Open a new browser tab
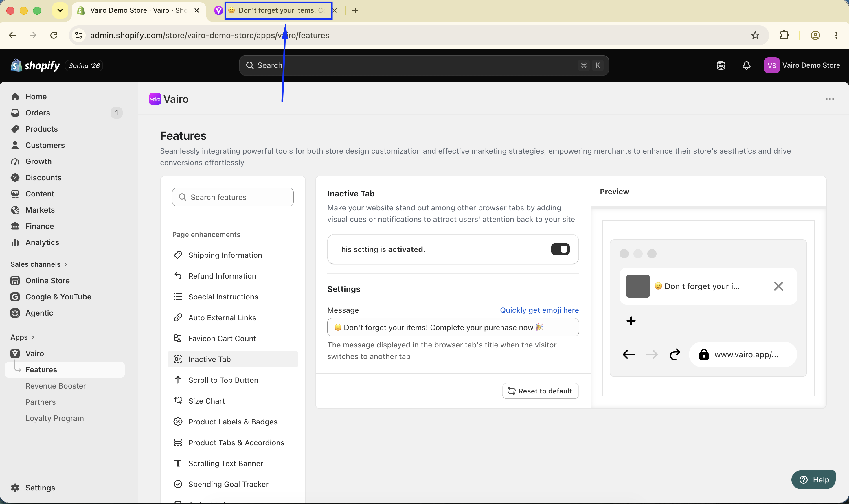 [355, 10]
